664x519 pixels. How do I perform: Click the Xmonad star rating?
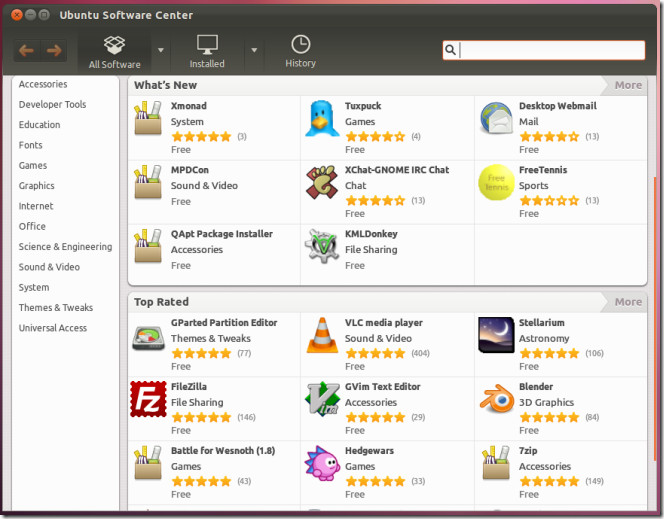pyautogui.click(x=202, y=136)
